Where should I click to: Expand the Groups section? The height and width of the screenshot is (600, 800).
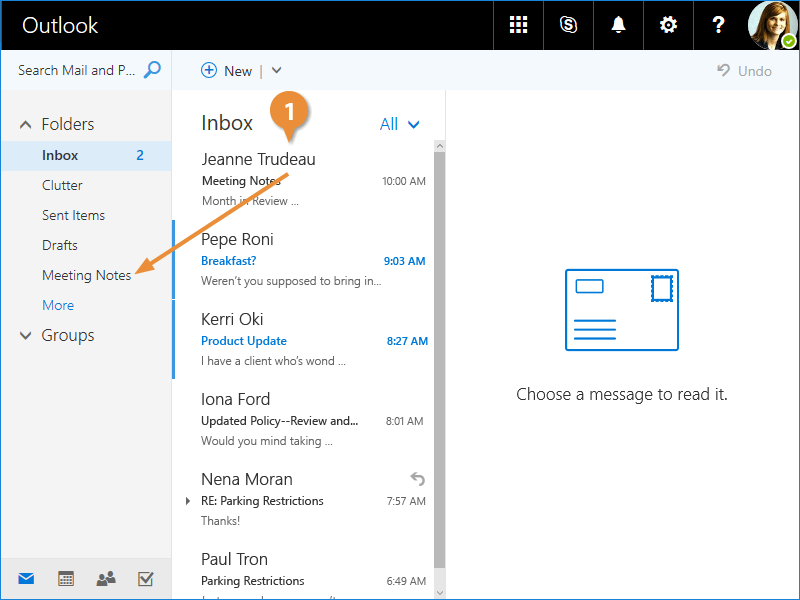point(26,336)
